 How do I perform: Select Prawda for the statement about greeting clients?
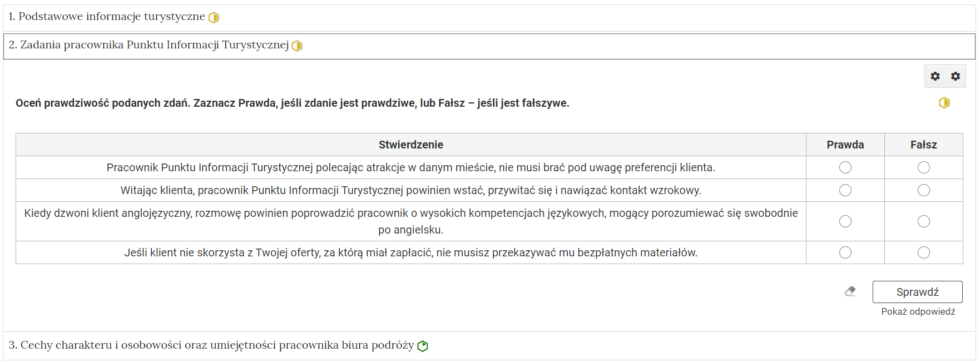pyautogui.click(x=845, y=190)
